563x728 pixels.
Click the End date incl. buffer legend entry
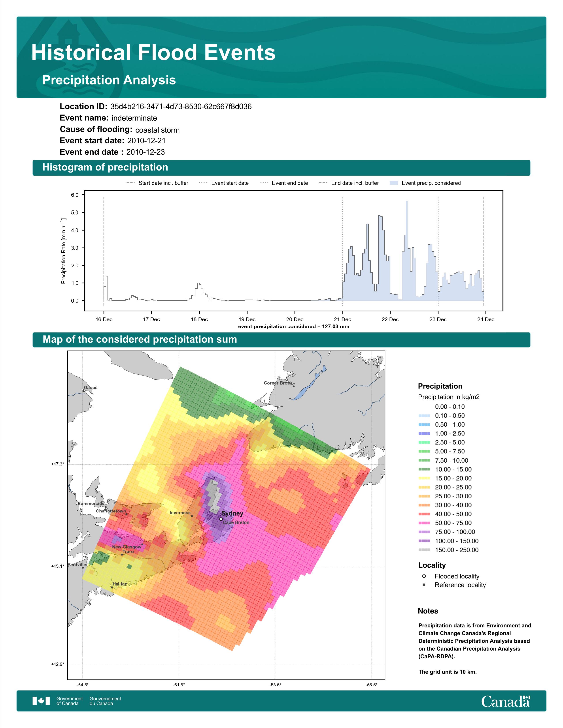(x=349, y=183)
